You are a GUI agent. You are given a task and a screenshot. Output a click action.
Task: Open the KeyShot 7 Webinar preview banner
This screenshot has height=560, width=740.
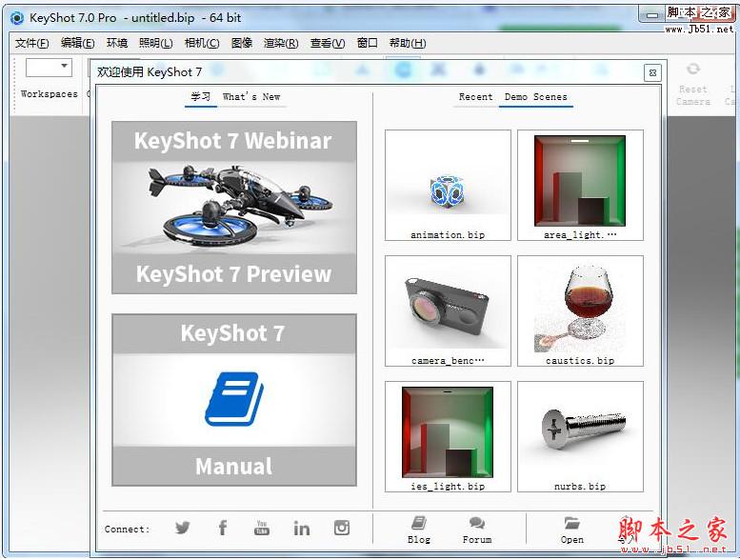pos(234,208)
